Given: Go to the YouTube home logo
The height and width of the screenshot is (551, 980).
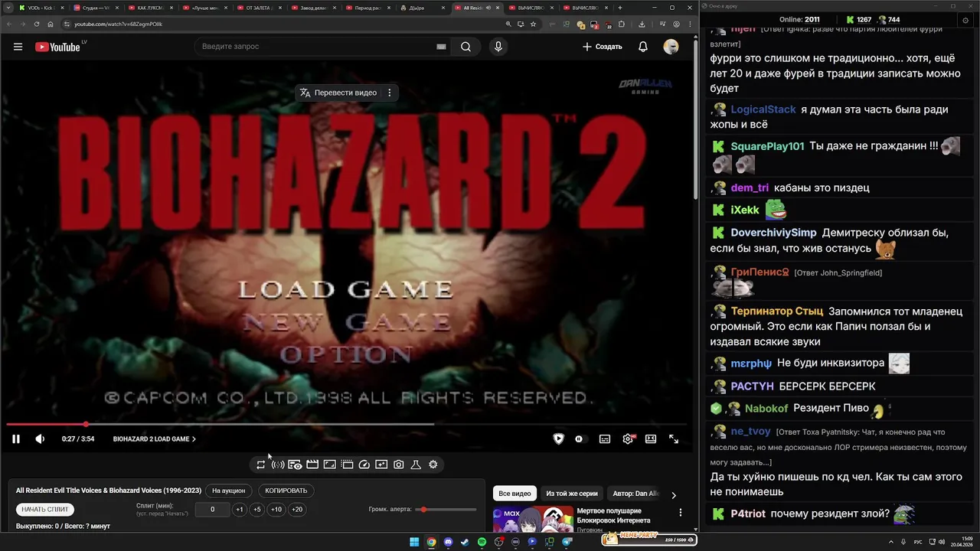Looking at the screenshot, I should click(x=57, y=47).
